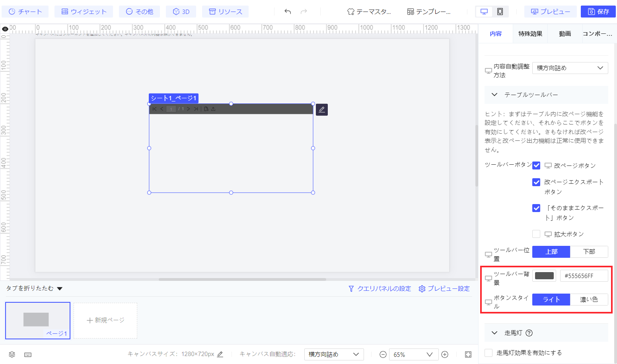Collapse tabs via タブを折りたたむ
Image resolution: width=617 pixels, height=364 pixels.
coord(34,288)
